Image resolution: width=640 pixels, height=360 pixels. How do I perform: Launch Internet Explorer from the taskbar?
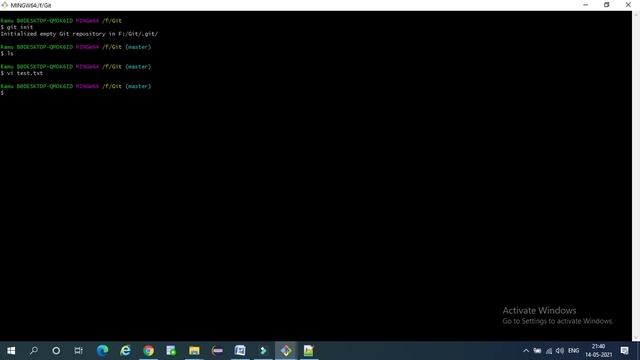click(125, 351)
